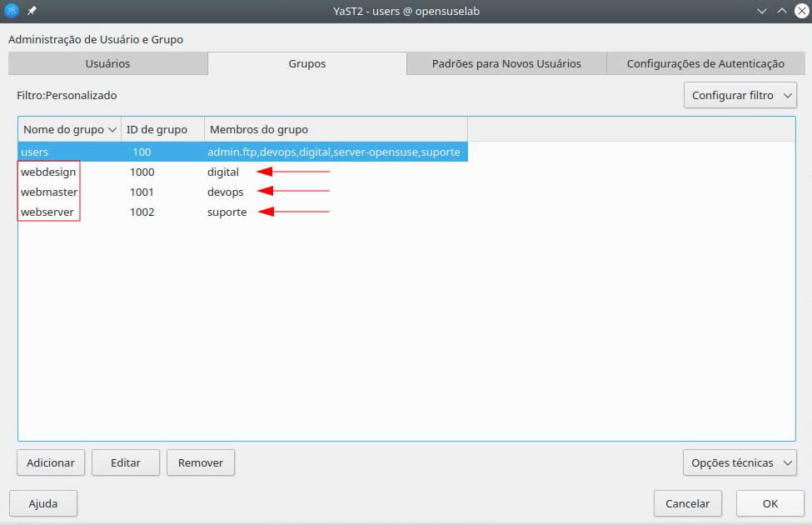Image resolution: width=812 pixels, height=525 pixels.
Task: Toggle the pin window icon
Action: click(32, 11)
